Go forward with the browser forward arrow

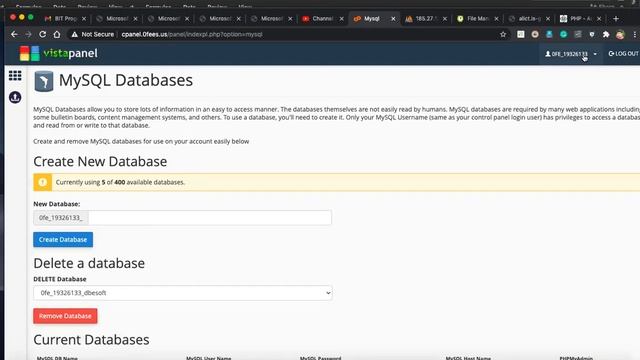[x=28, y=34]
